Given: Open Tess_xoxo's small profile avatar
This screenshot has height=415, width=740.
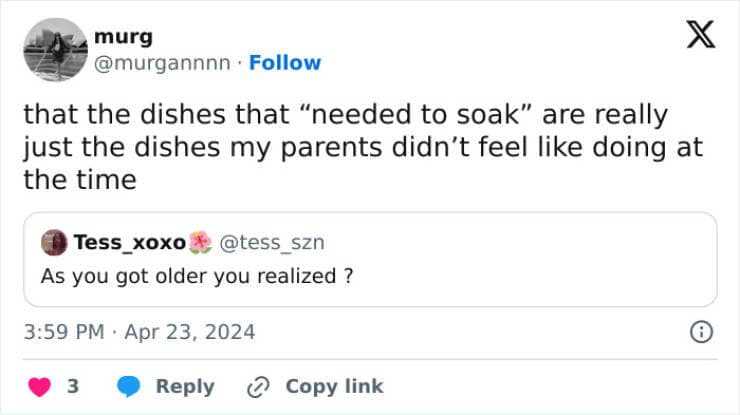Looking at the screenshot, I should point(53,243).
